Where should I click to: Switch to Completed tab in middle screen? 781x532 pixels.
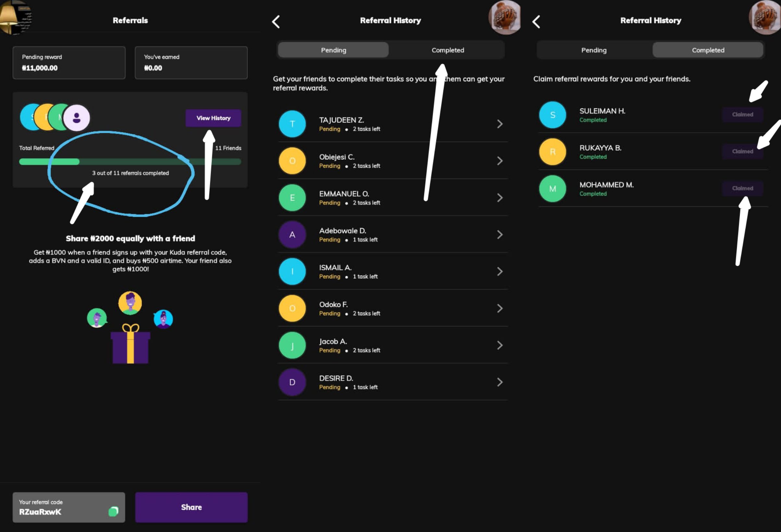tap(448, 50)
